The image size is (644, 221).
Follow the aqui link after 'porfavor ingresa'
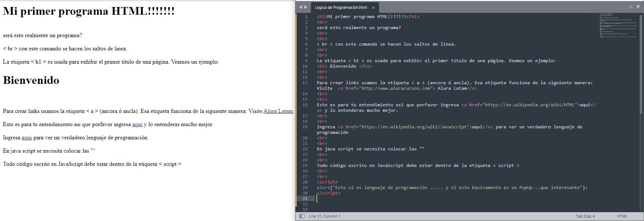pyautogui.click(x=137, y=124)
